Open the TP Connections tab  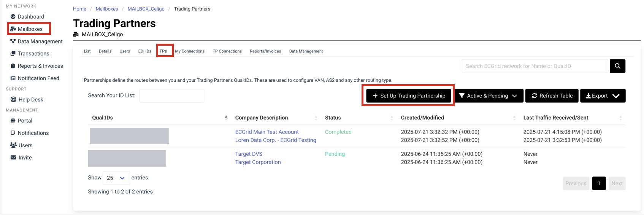point(227,51)
